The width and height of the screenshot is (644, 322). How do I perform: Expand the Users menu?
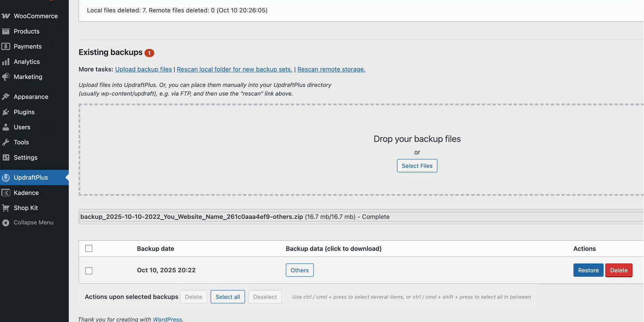coord(20,127)
